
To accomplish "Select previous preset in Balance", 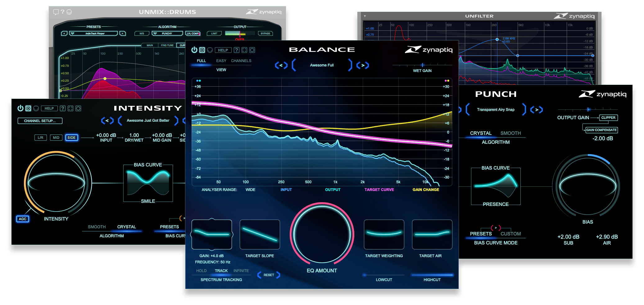I will click(281, 65).
